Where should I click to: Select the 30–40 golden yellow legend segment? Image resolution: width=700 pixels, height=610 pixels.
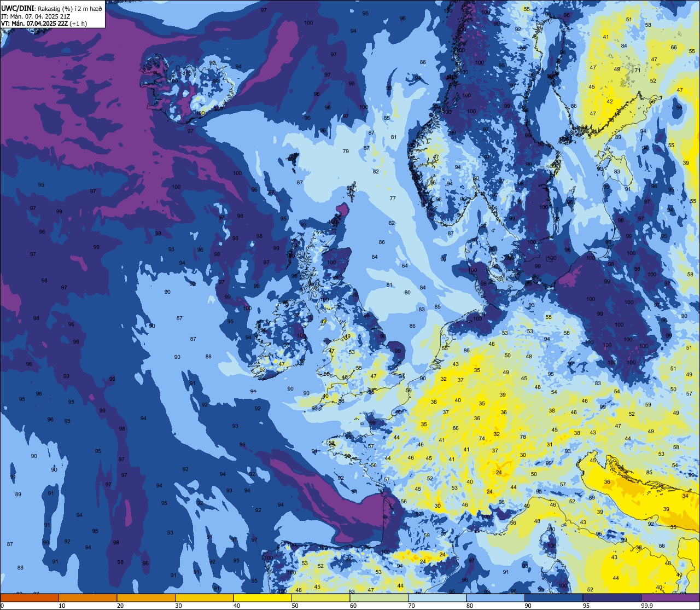204,597
